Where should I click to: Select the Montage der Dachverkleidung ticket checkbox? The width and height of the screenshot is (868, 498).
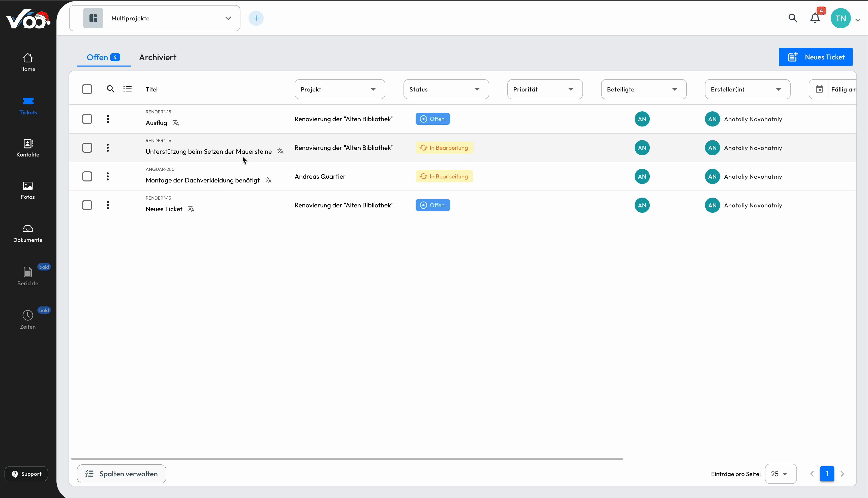(x=87, y=176)
